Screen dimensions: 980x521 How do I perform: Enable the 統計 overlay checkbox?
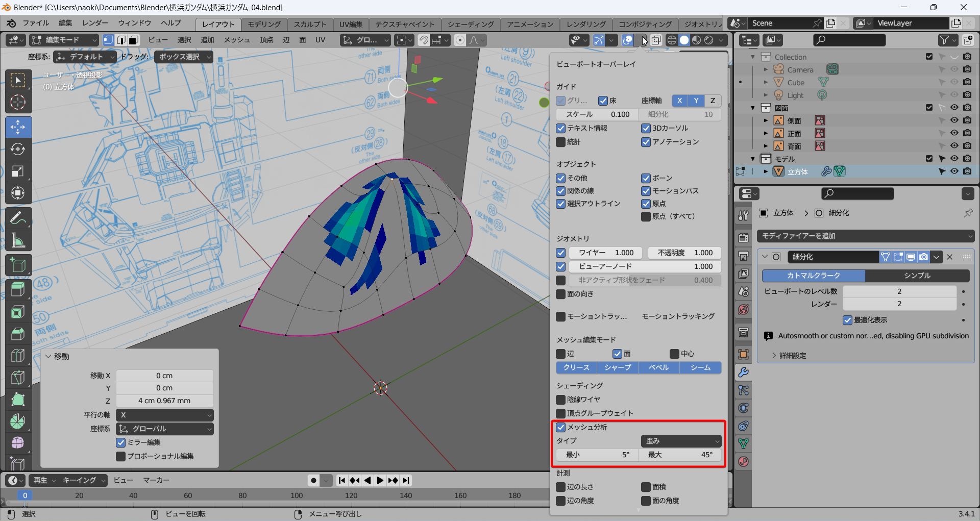pyautogui.click(x=561, y=142)
